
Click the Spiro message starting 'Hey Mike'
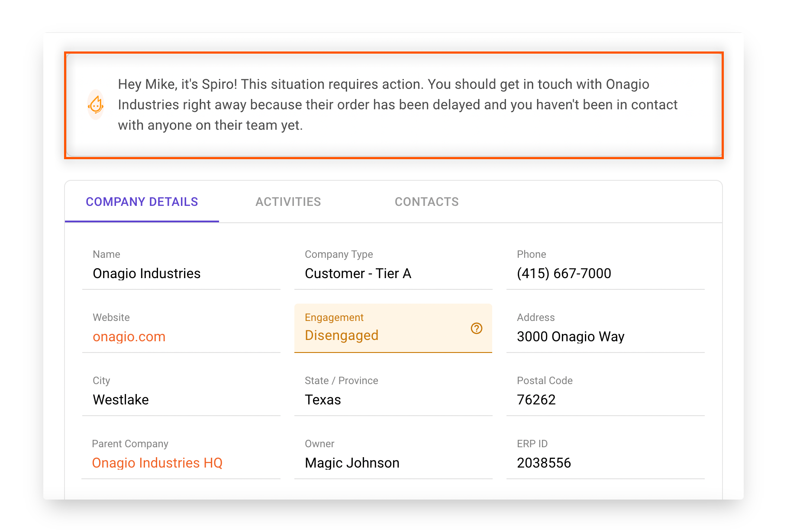[x=397, y=105]
